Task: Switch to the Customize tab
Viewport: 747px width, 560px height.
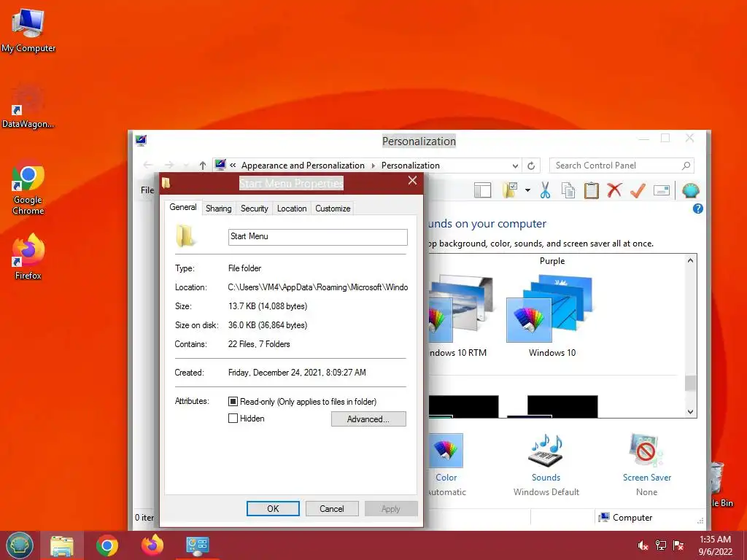Action: (x=333, y=209)
